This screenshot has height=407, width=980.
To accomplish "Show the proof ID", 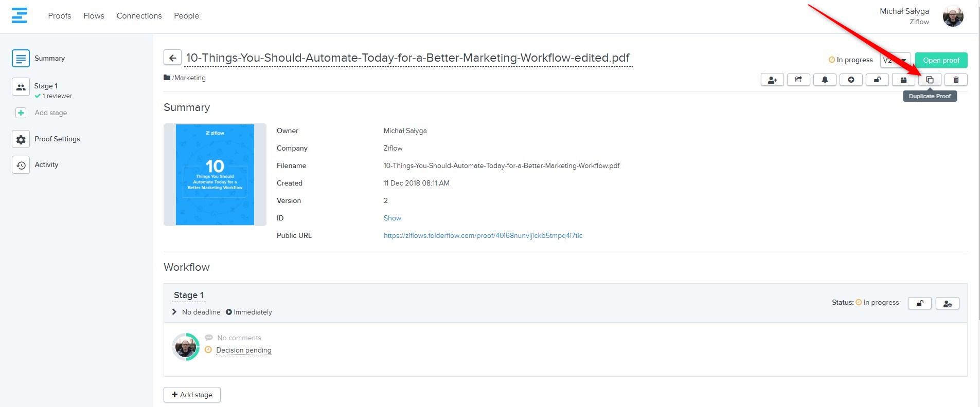I will click(392, 218).
